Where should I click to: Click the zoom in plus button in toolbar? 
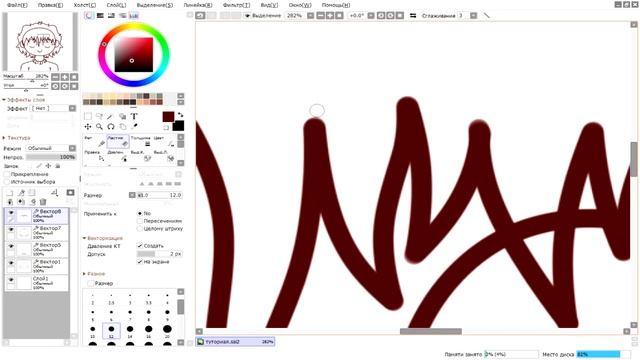pos(330,16)
